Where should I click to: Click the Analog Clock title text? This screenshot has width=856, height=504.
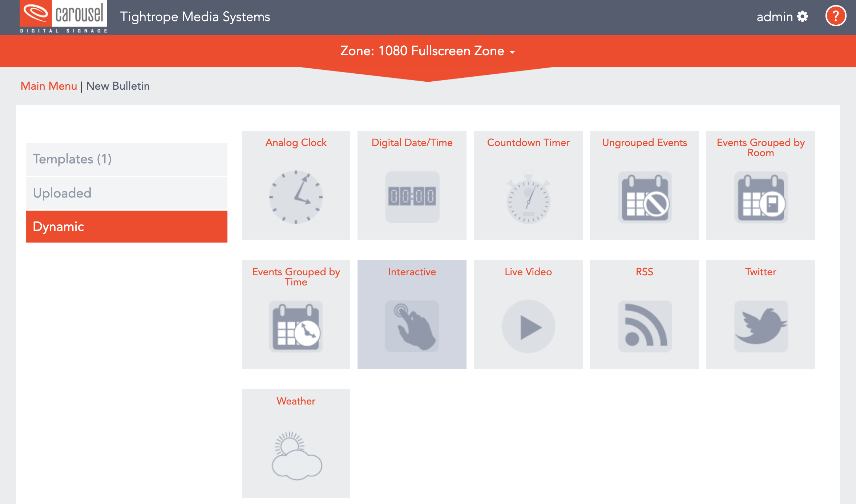(x=296, y=143)
